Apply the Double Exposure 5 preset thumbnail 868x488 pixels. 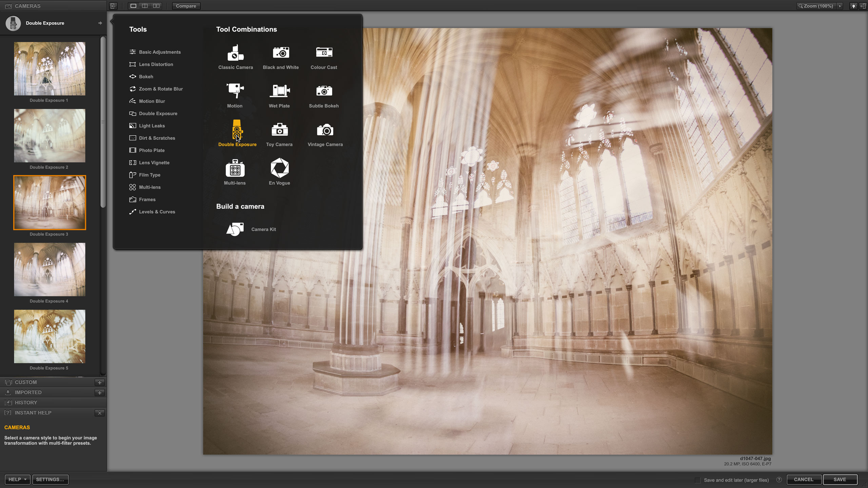pos(50,336)
